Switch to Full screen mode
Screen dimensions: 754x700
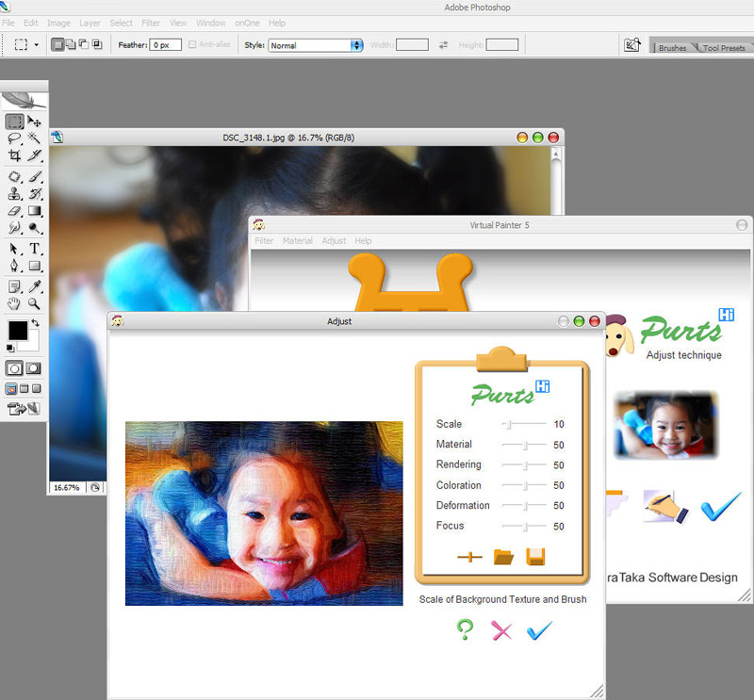(x=37, y=388)
